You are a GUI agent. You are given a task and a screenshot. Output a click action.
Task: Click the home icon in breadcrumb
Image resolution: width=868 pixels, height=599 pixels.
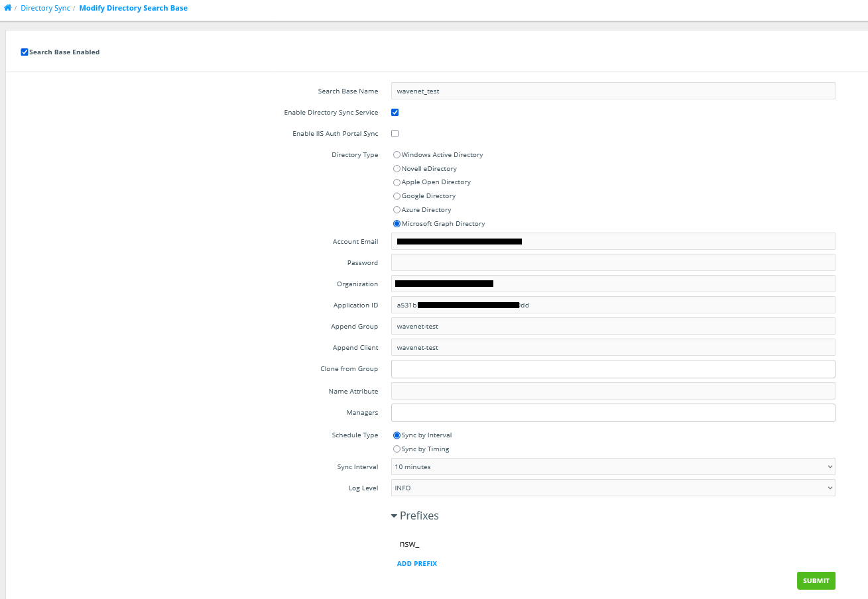(7, 8)
